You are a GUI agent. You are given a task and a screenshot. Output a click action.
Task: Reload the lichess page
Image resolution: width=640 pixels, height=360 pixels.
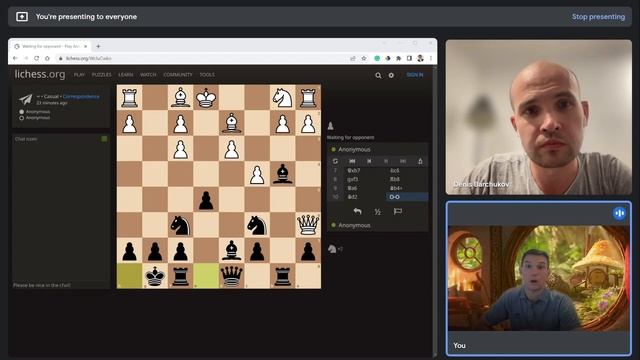36,58
